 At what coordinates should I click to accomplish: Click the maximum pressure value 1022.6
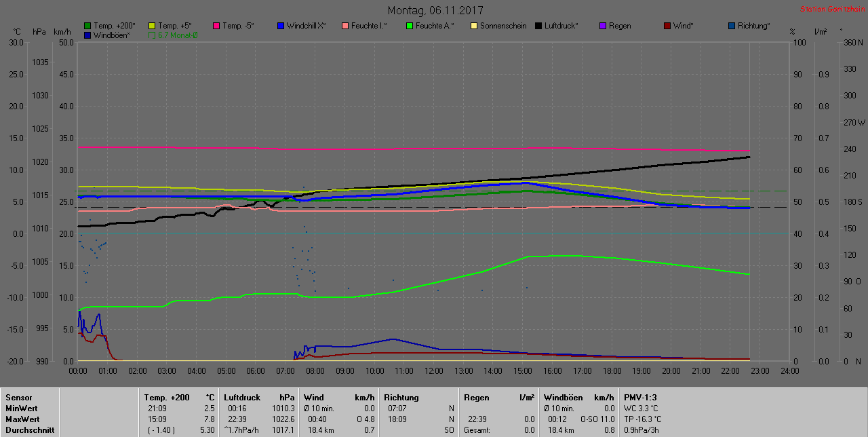coord(283,419)
